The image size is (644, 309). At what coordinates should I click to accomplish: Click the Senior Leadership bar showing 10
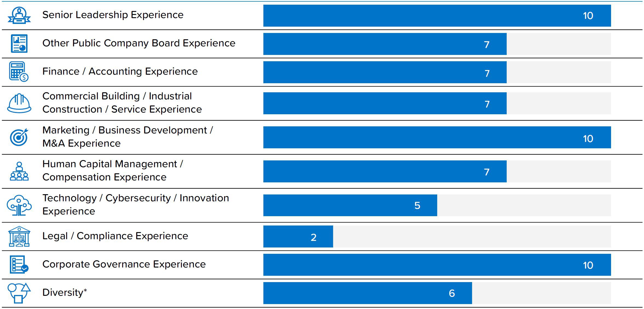click(437, 16)
